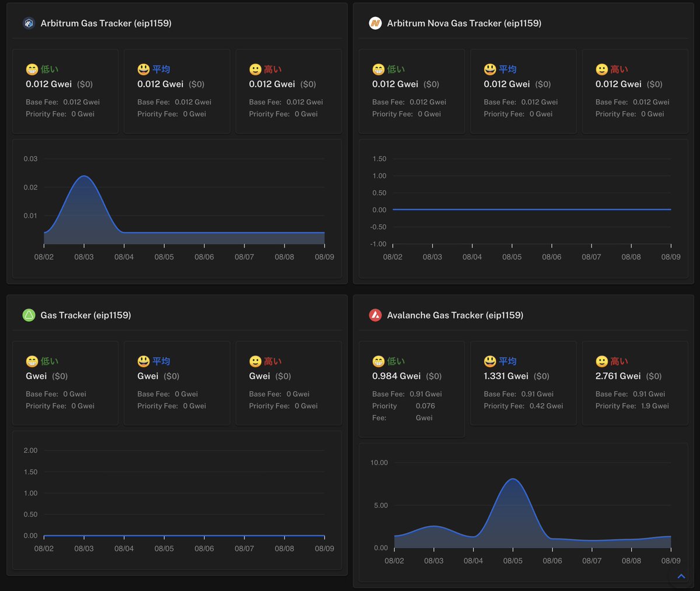Screen dimensions: 700x591
Task: Click Avalanche Priority Fee 0.42 Gwei value
Action: pyautogui.click(x=546, y=406)
